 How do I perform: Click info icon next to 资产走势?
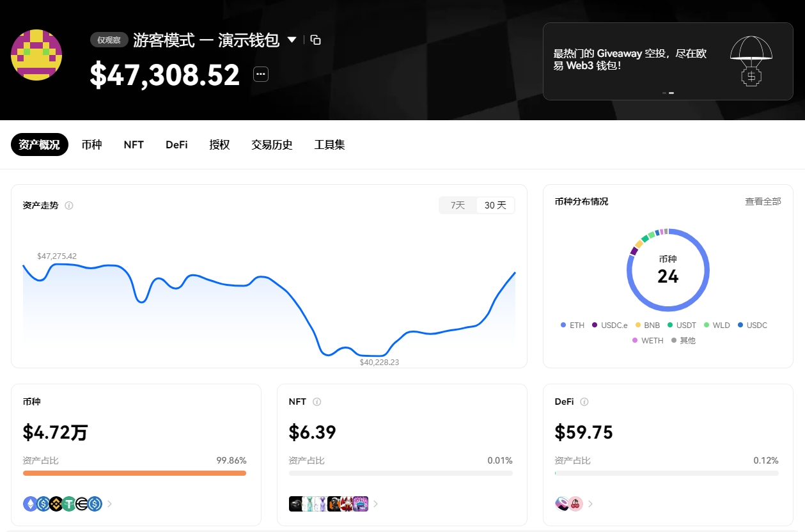pyautogui.click(x=69, y=206)
